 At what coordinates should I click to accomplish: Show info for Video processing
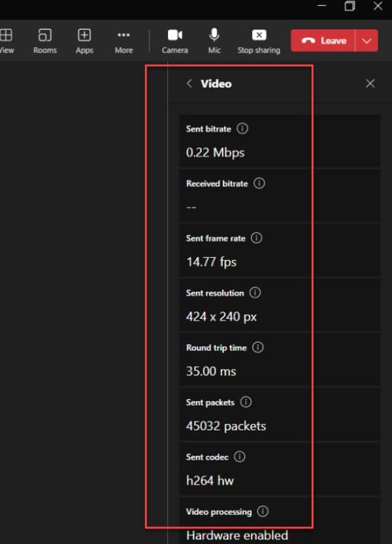pyautogui.click(x=263, y=512)
